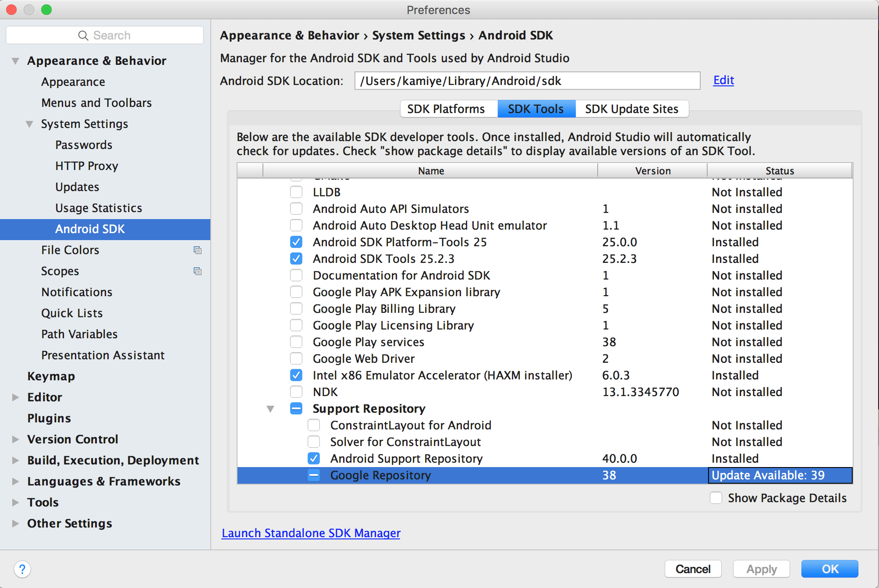879x588 pixels.
Task: Enable the Google Play services checkbox
Action: tap(296, 342)
